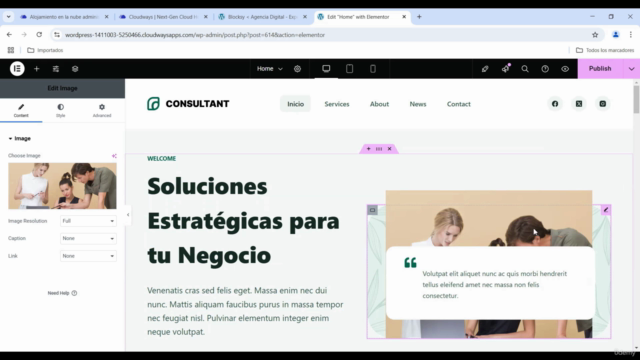Click the Inicio menu item

[x=296, y=104]
